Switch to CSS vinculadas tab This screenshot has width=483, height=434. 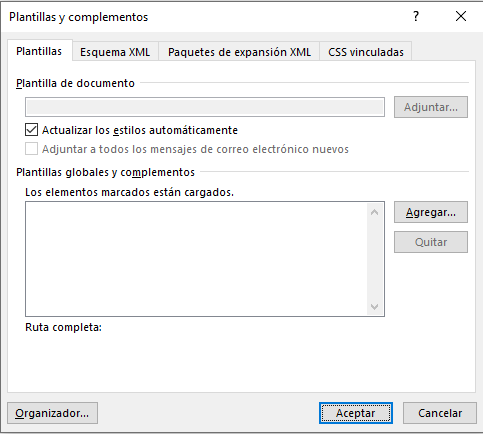click(x=366, y=52)
